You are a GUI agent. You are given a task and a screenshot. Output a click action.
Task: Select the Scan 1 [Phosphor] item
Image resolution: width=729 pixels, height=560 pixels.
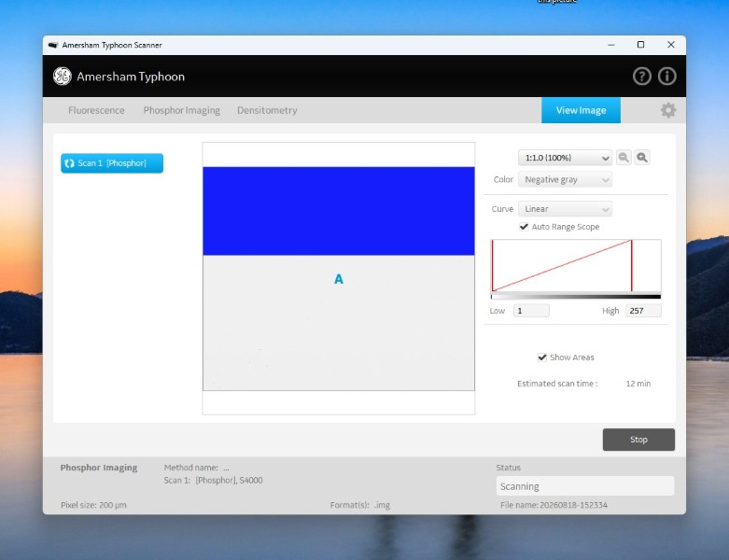pos(112,163)
